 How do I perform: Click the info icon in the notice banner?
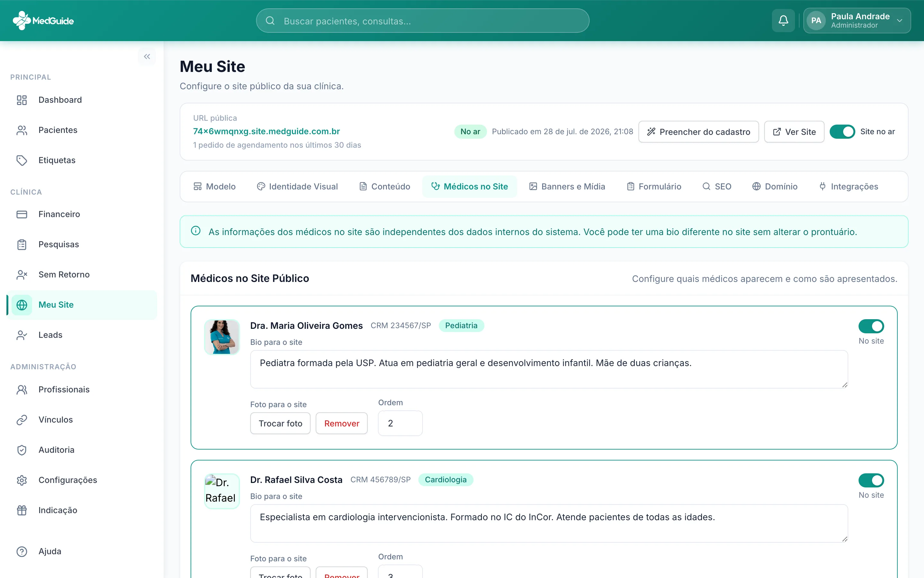195,231
